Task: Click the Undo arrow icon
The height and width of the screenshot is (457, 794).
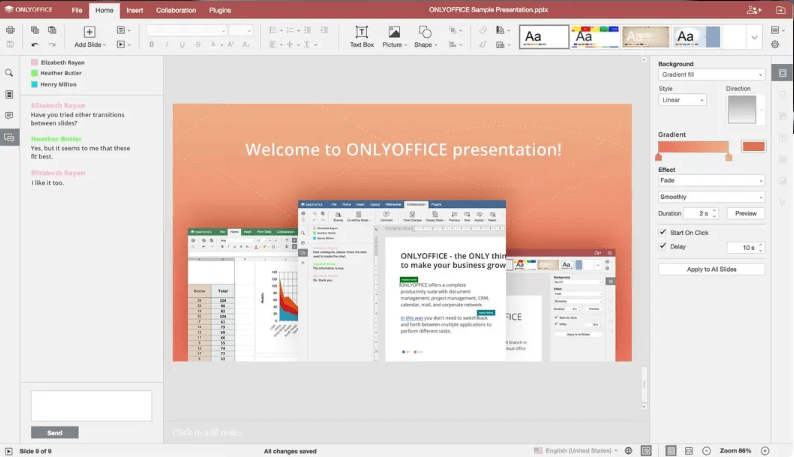Action: pyautogui.click(x=36, y=45)
